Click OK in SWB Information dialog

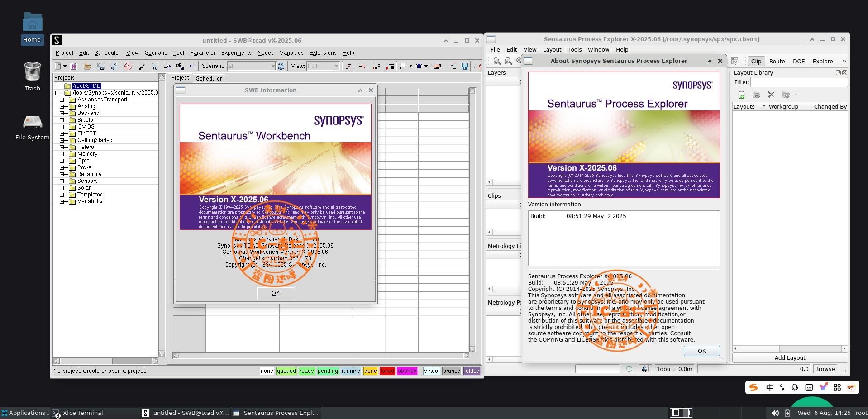(275, 293)
